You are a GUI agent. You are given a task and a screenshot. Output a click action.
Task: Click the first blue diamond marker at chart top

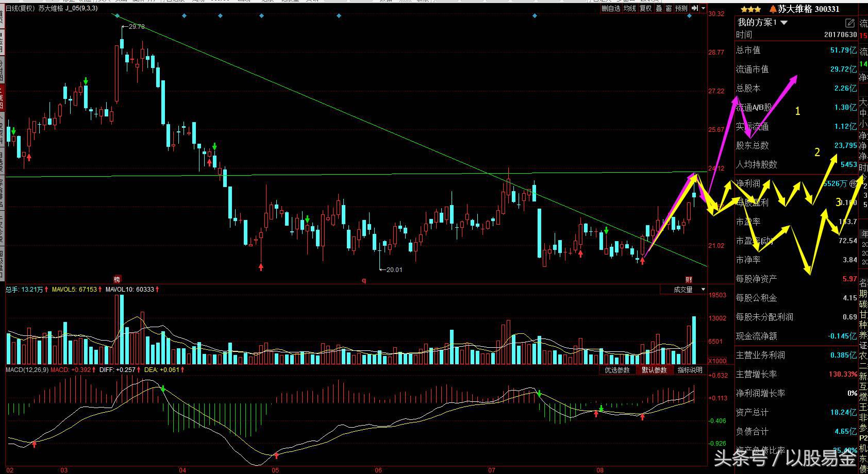pyautogui.click(x=118, y=16)
